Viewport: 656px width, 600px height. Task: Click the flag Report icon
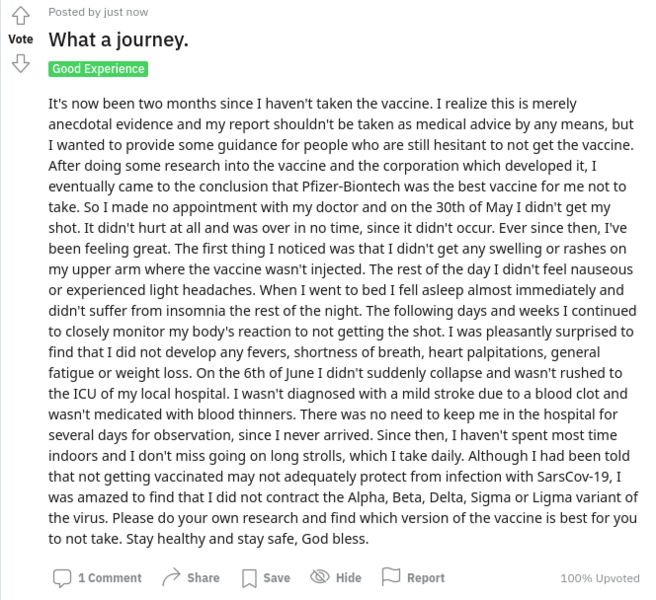391,577
